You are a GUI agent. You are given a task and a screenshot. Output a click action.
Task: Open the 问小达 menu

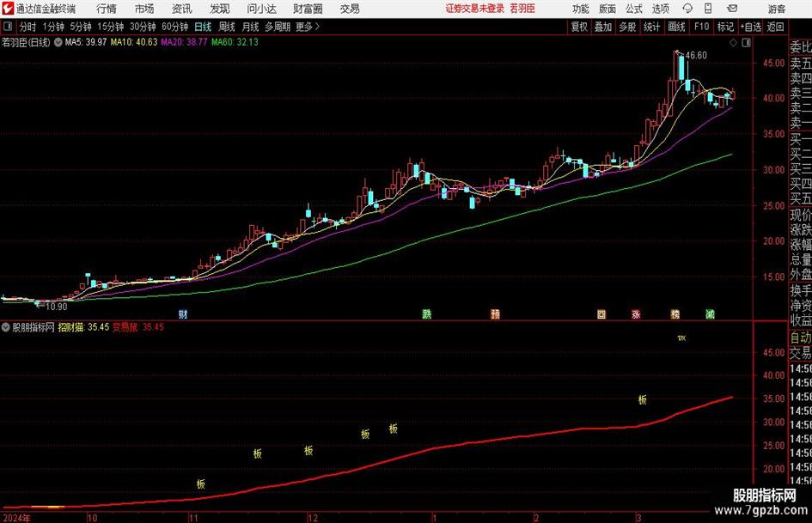pyautogui.click(x=261, y=9)
